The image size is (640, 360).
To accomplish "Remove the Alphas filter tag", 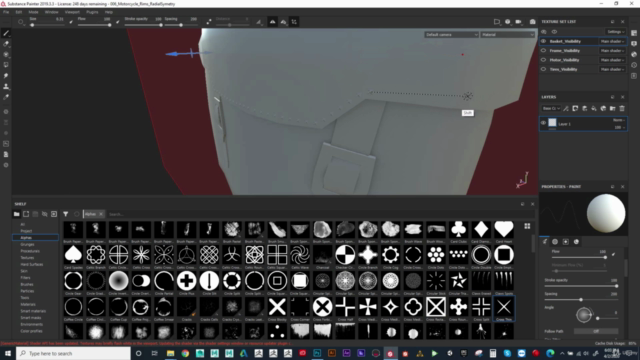I will (101, 214).
